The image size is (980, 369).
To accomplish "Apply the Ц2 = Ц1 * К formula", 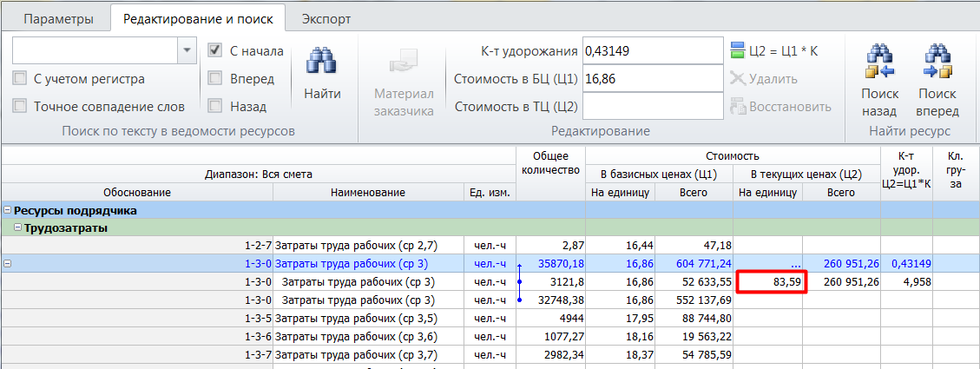I will (x=773, y=51).
